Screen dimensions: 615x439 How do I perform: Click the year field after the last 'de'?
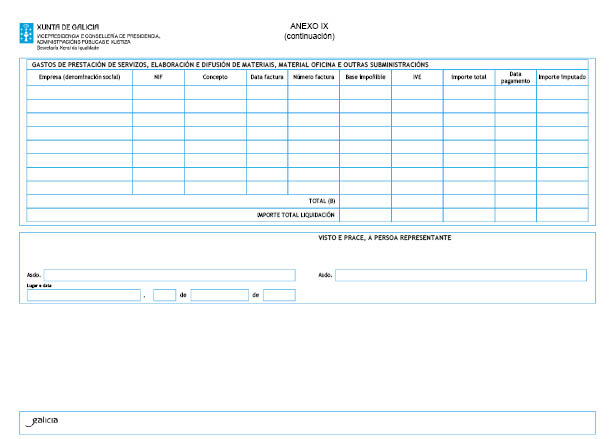click(x=279, y=295)
